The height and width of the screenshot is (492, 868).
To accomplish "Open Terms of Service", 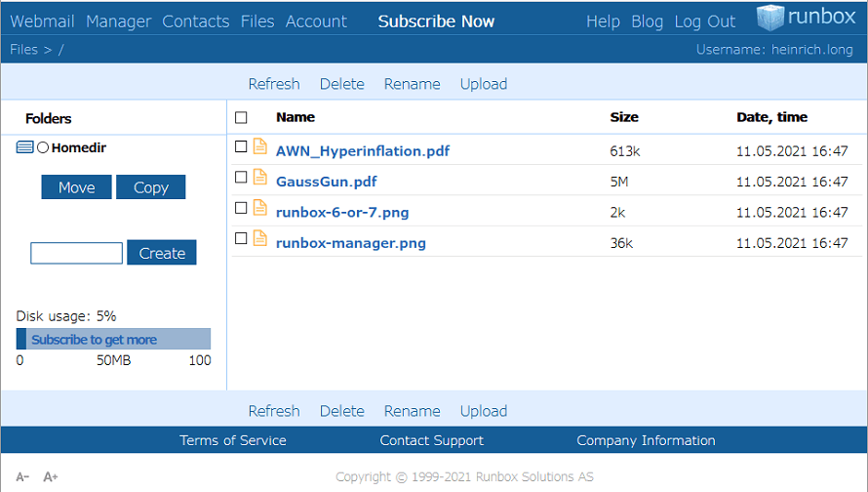I will click(233, 440).
